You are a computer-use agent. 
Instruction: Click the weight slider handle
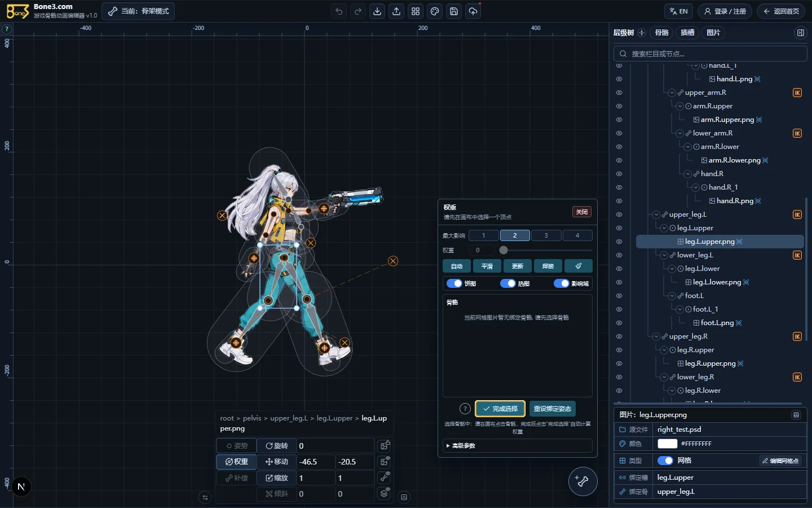pos(504,250)
